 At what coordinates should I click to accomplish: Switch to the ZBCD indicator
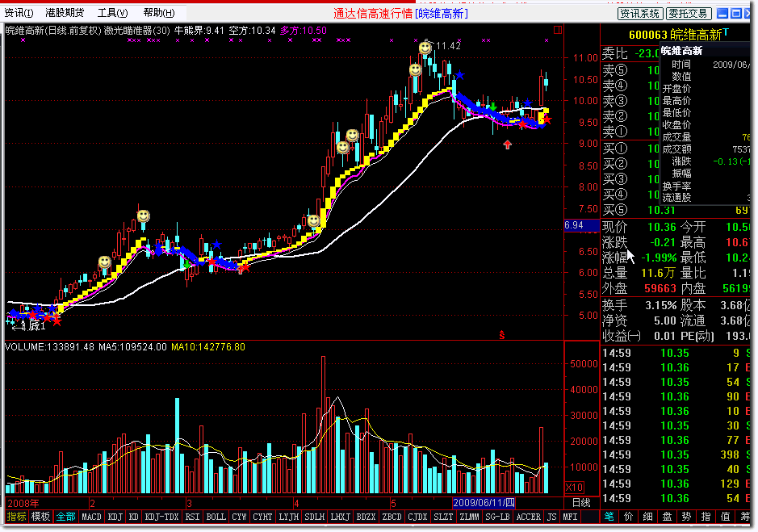click(392, 517)
